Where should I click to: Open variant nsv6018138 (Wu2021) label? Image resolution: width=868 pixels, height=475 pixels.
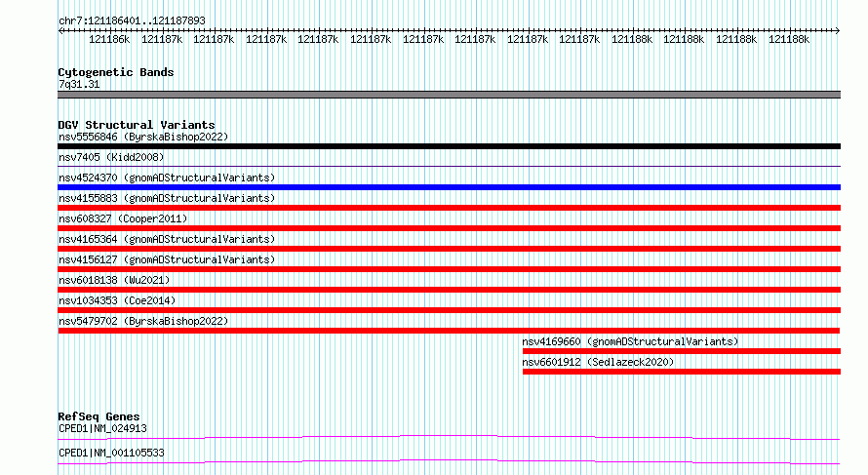tap(114, 280)
